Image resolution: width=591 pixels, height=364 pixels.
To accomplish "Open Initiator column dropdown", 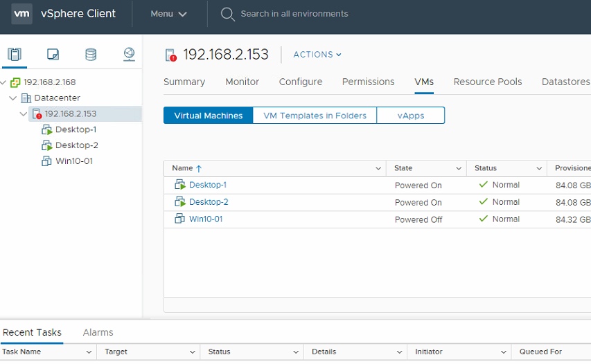I will [x=504, y=352].
